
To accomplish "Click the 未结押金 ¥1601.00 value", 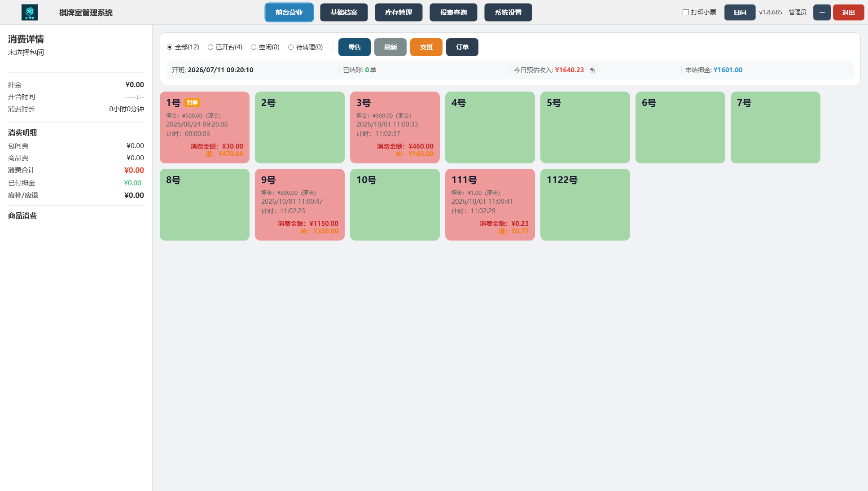I will pyautogui.click(x=728, y=70).
